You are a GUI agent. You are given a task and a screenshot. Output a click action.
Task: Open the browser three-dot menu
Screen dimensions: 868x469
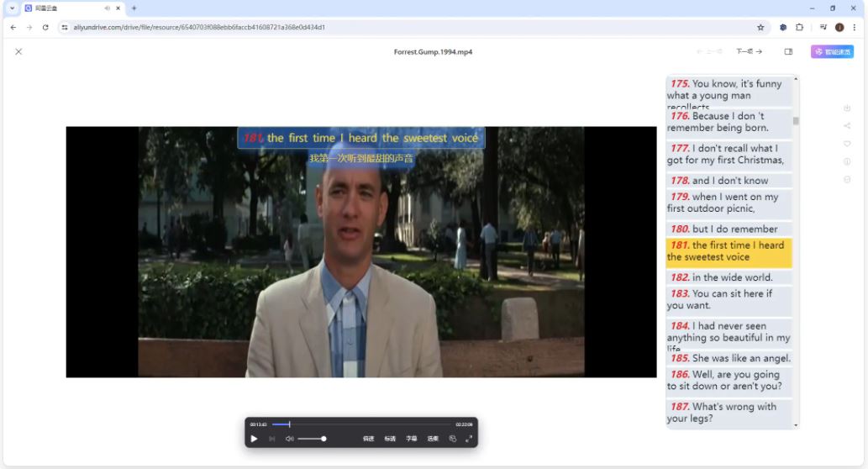855,27
